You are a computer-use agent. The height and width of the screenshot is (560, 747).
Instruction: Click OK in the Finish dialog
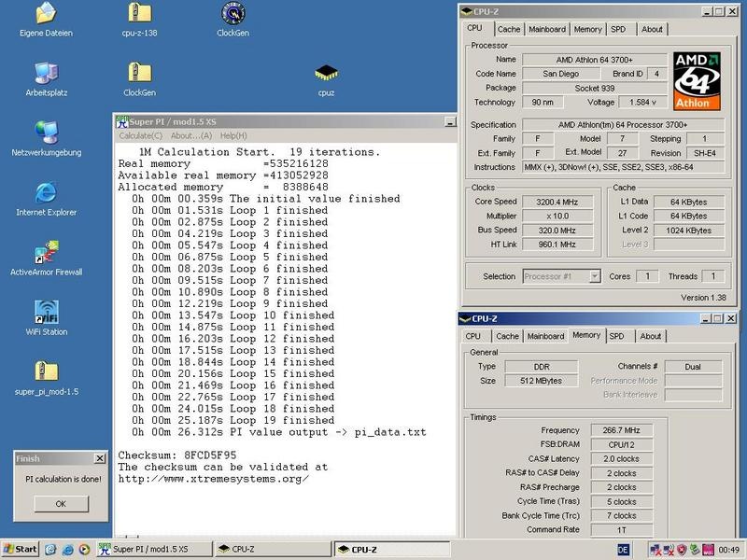pos(61,504)
